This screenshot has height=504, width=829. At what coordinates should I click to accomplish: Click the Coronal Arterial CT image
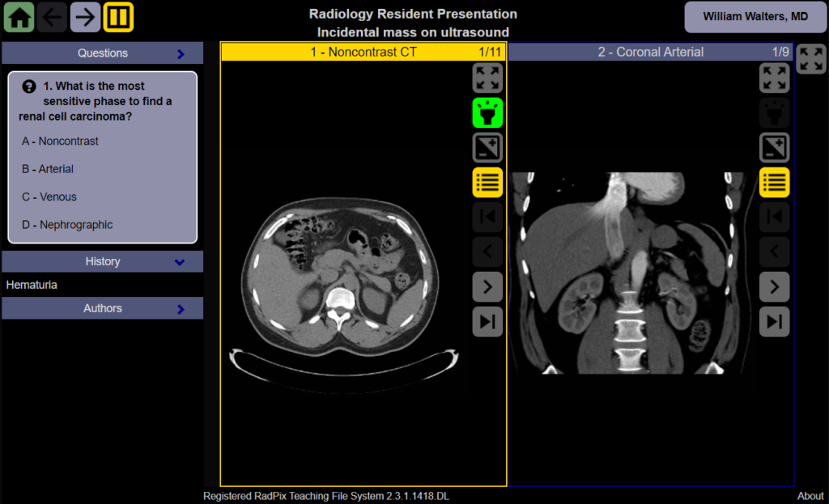pyautogui.click(x=633, y=273)
